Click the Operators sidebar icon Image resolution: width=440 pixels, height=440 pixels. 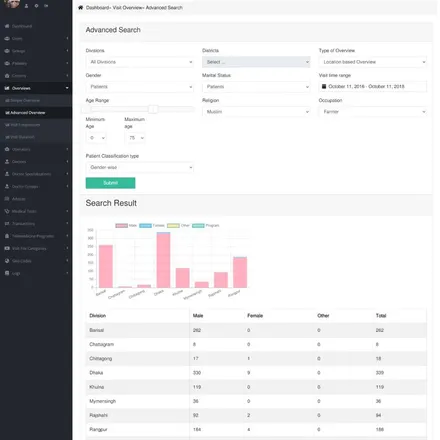point(7,149)
